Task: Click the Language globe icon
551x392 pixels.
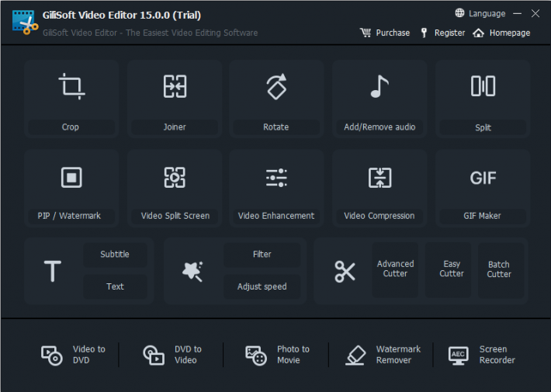Action: click(459, 13)
